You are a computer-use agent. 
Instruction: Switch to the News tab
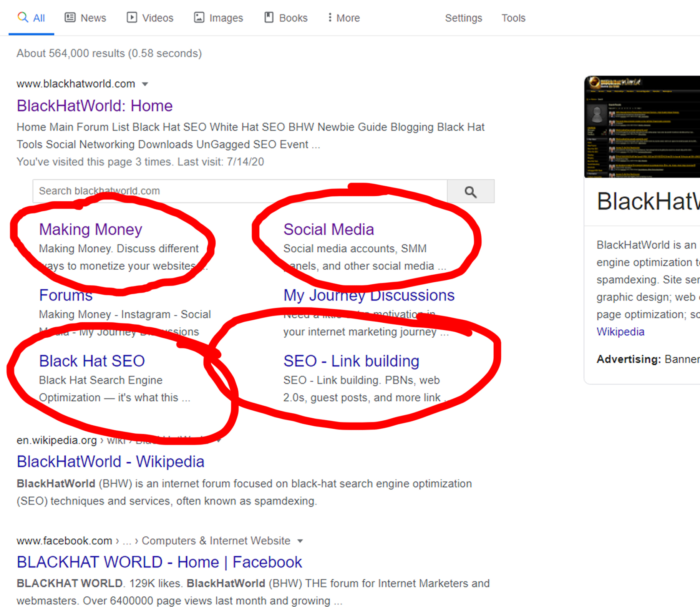(x=85, y=18)
